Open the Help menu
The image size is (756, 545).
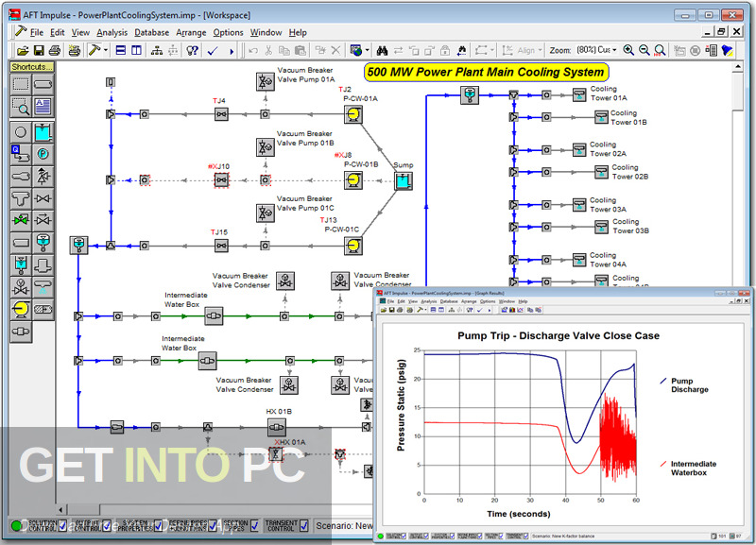pos(298,32)
